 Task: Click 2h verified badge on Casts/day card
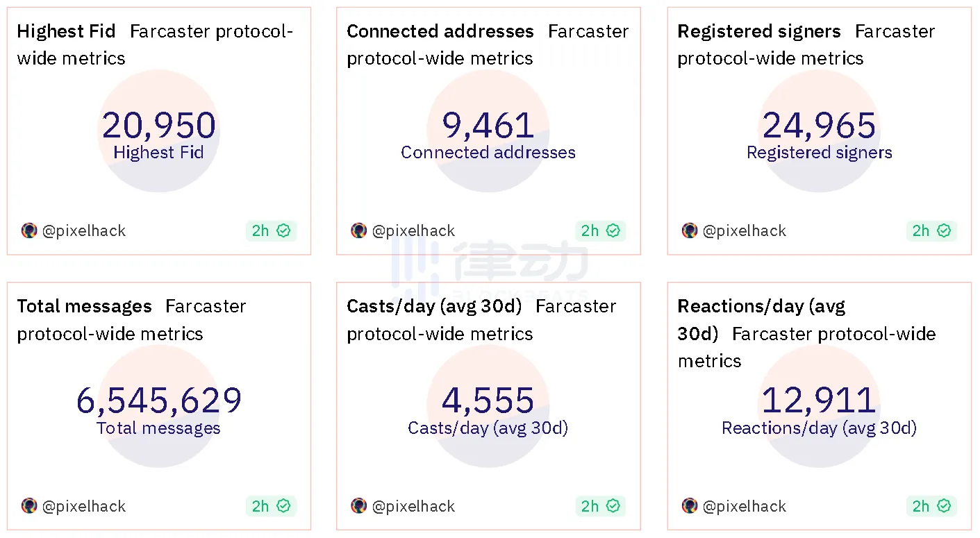point(600,506)
